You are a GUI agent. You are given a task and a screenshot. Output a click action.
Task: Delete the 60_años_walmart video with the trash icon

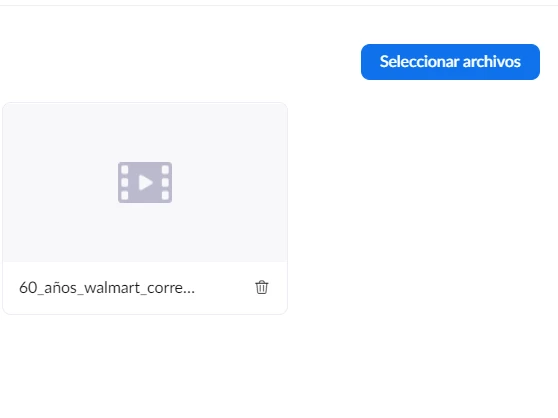(262, 287)
